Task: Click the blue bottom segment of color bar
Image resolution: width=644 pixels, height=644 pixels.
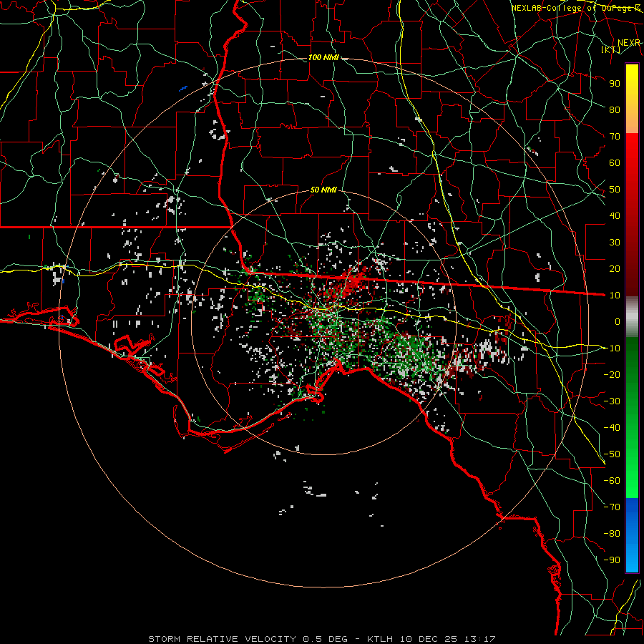Action: tap(632, 535)
